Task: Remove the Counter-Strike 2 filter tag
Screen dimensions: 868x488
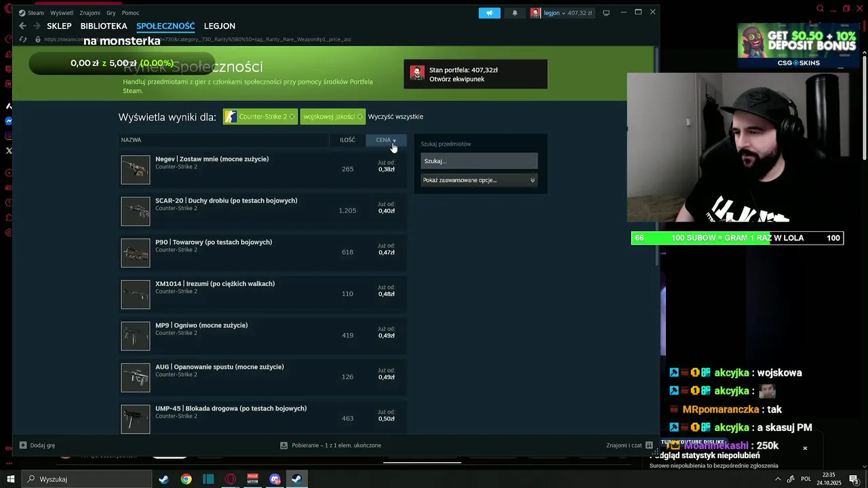Action: coord(292,117)
